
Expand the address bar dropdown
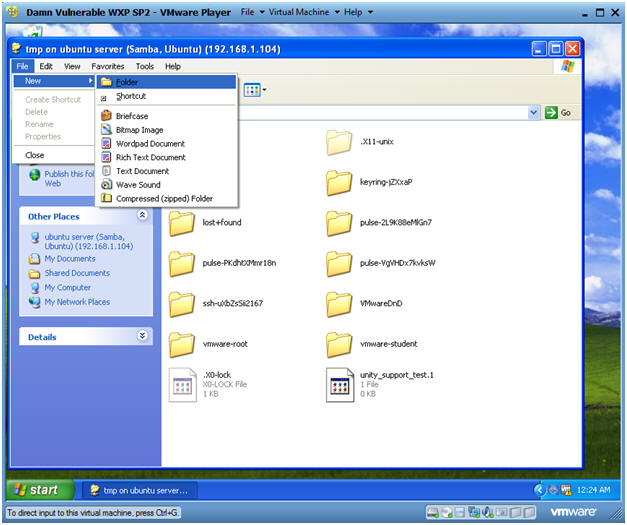(533, 113)
